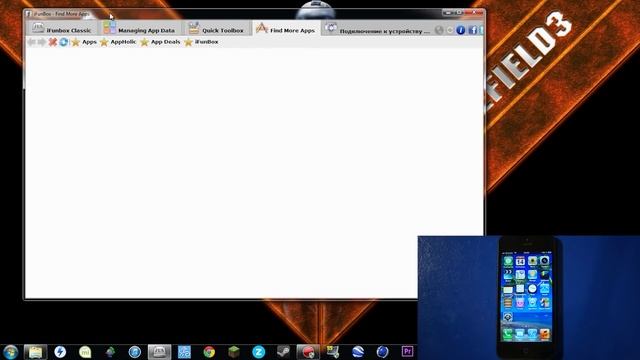Screen dimensions: 640x360
Task: Click the blue info icon in iFunBox
Action: pyautogui.click(x=460, y=30)
